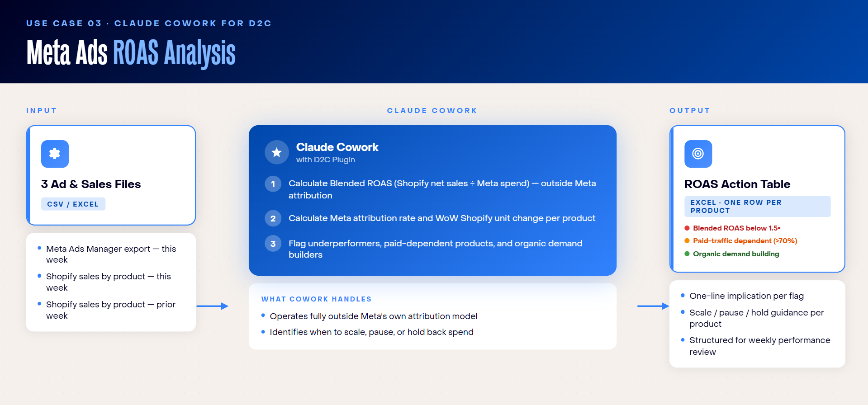This screenshot has width=868, height=405.
Task: Click the 'ROAS Action Table' heading
Action: tap(737, 184)
